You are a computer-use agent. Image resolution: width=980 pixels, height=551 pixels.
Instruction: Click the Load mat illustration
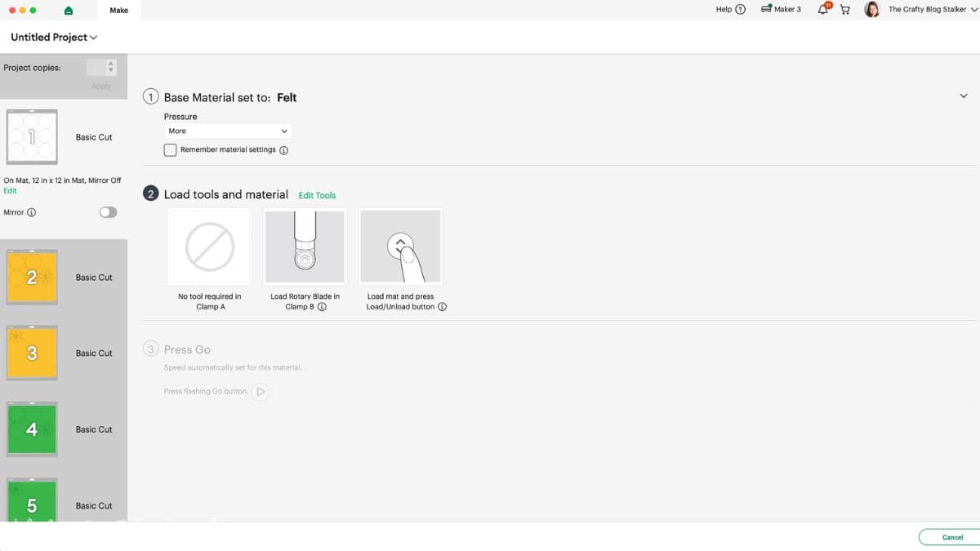tap(400, 247)
